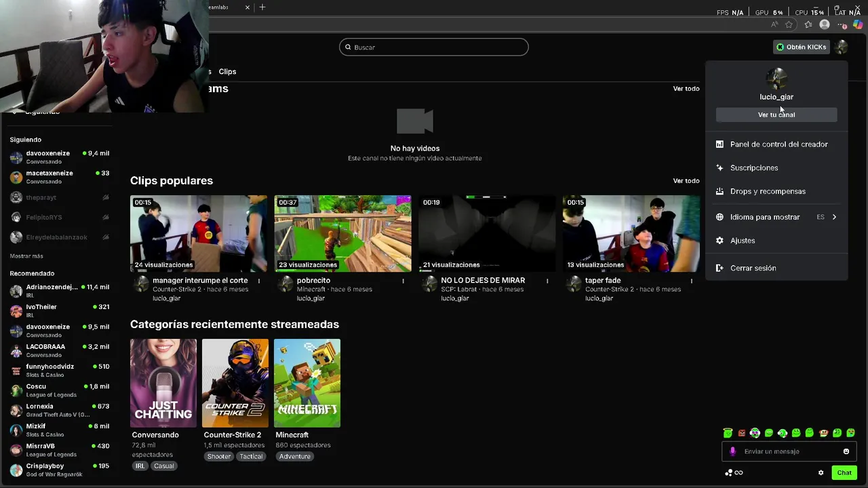The image size is (868, 488).
Task: Add page to browser favorites star
Action: pyautogui.click(x=789, y=24)
